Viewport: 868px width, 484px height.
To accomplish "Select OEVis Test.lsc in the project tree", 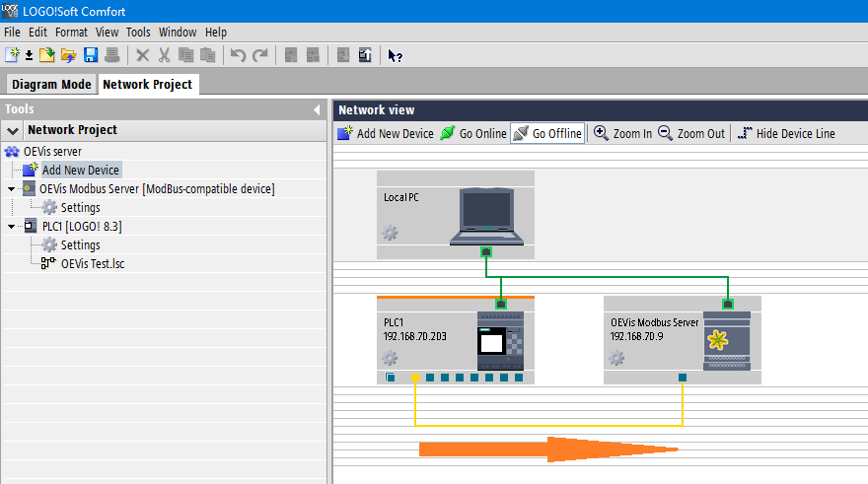I will coord(92,263).
